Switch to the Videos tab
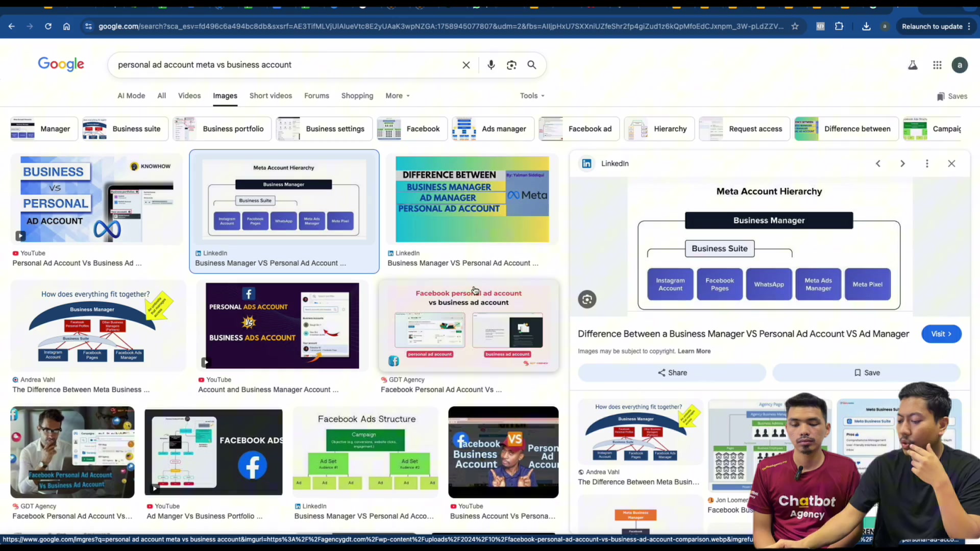Image resolution: width=980 pixels, height=551 pixels. (x=189, y=95)
